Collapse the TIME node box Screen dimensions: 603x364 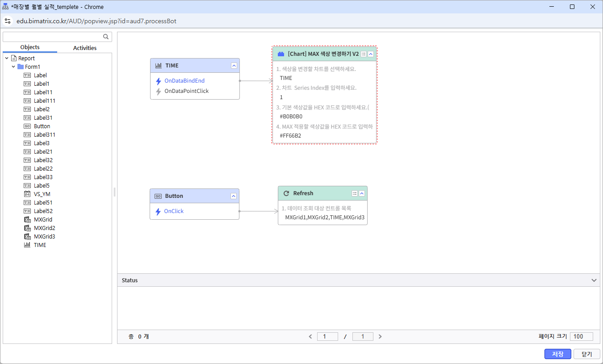pyautogui.click(x=234, y=66)
